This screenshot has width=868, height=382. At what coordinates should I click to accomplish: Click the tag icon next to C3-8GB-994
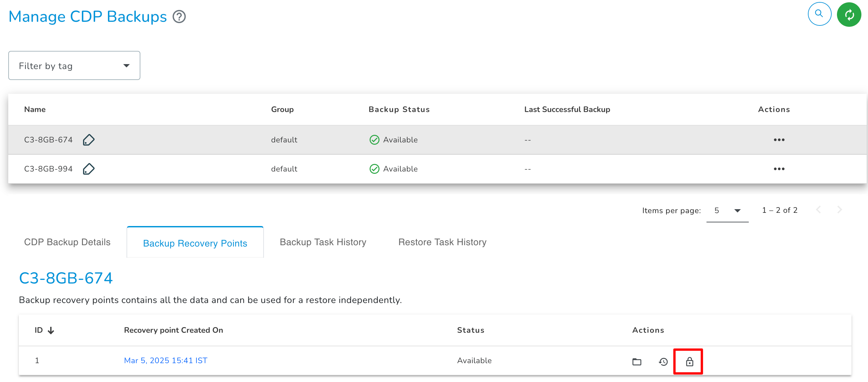coord(89,169)
